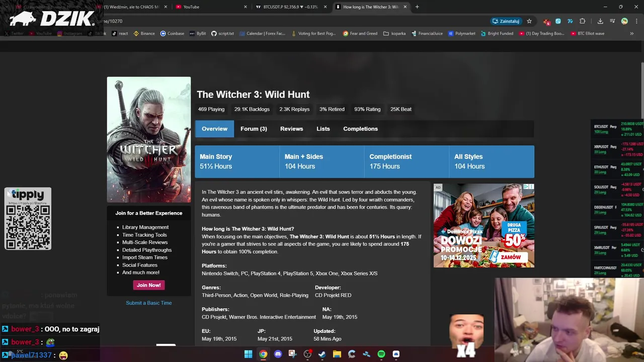Click the 2.3K Replays stat
644x362 pixels.
tap(294, 109)
